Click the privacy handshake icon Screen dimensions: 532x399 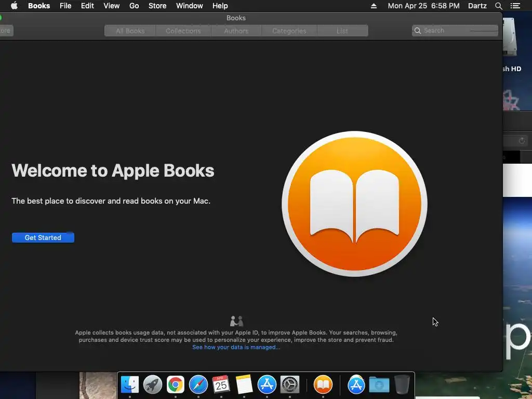point(236,321)
